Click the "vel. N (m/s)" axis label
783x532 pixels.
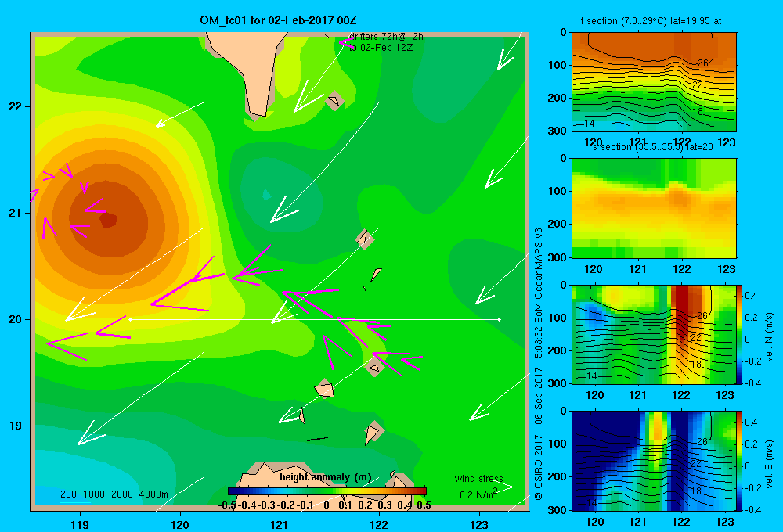pyautogui.click(x=770, y=337)
